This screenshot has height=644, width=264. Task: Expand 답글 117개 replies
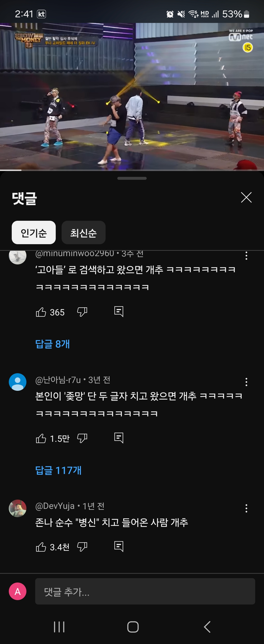(58, 470)
